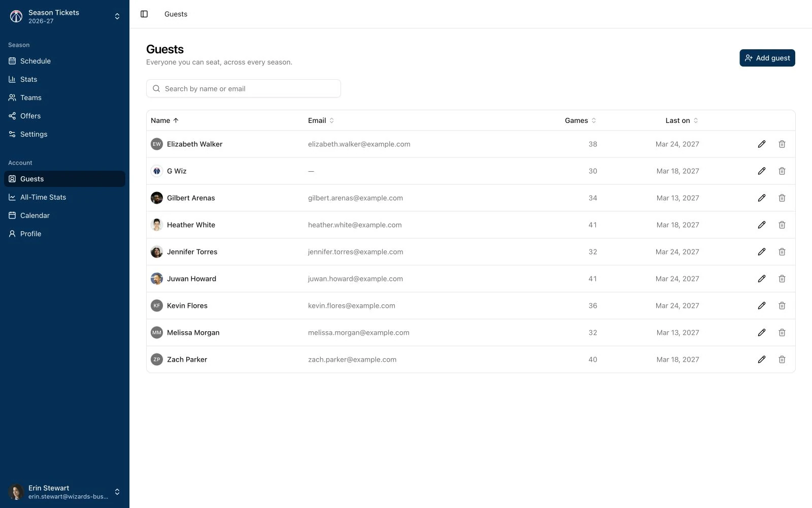The width and height of the screenshot is (812, 508).
Task: Click games count 38 for Elizabeth Walker
Action: 593,144
